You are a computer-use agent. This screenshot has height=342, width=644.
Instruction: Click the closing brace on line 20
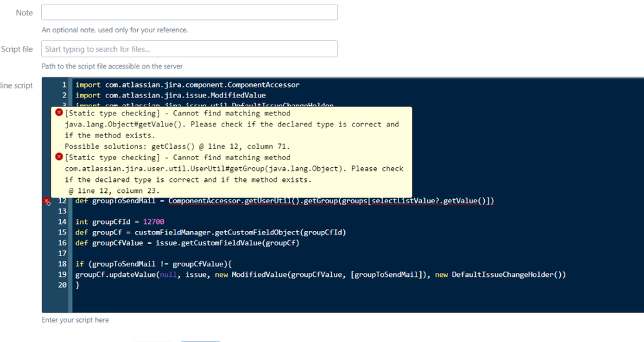tap(77, 285)
